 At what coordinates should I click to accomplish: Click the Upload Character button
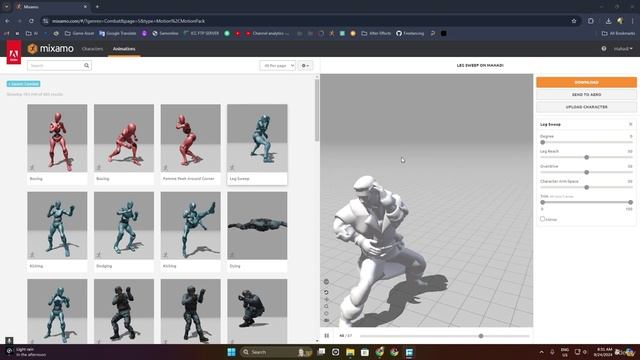click(586, 107)
